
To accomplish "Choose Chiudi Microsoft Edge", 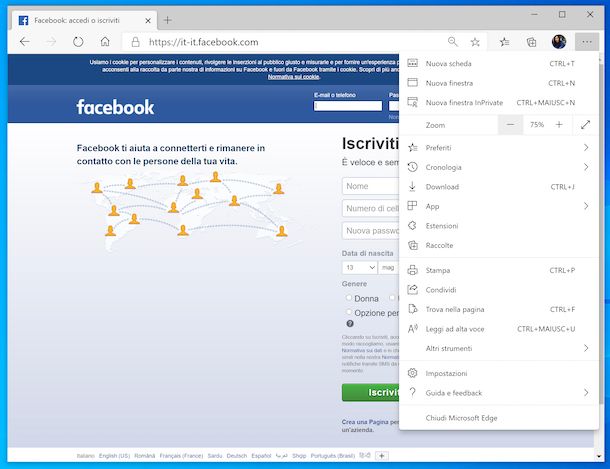I will click(x=499, y=418).
